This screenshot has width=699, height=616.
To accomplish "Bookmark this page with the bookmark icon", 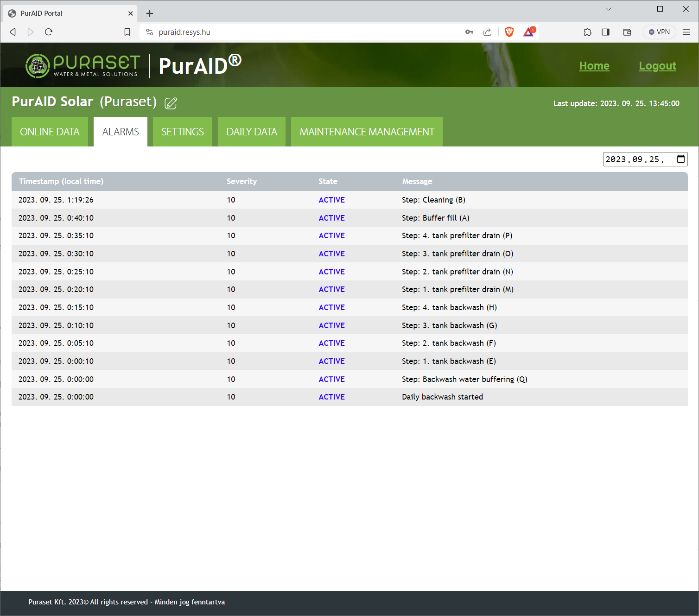I will tap(127, 32).
